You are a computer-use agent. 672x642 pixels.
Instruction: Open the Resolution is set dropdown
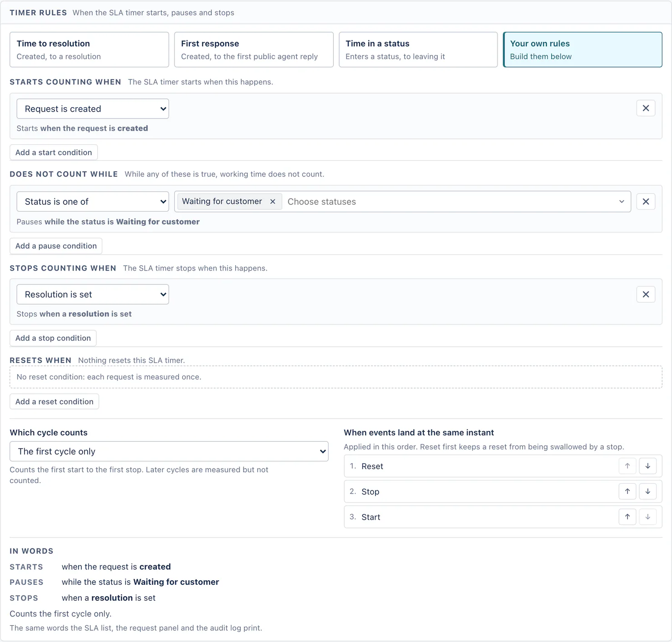93,294
